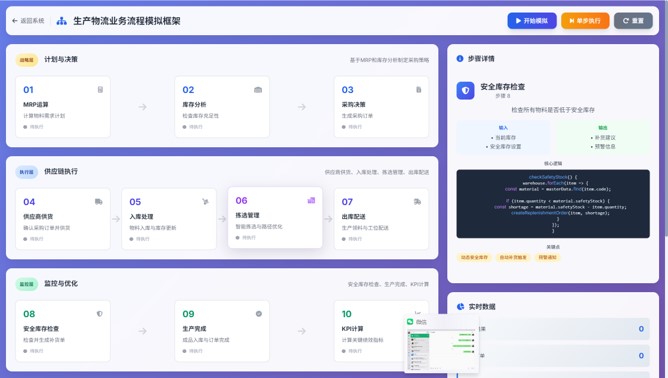Screen dimensions: 668x378
Task: Click the 预警通知 key-point tag
Action: pyautogui.click(x=547, y=257)
